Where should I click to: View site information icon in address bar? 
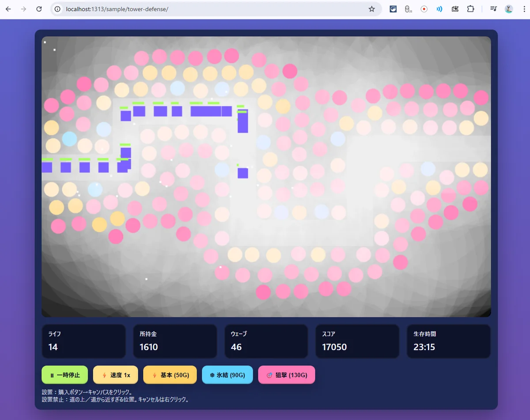58,9
